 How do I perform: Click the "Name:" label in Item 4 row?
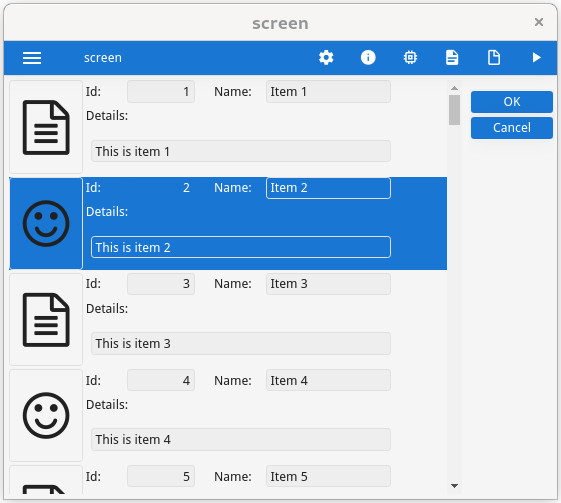233,380
